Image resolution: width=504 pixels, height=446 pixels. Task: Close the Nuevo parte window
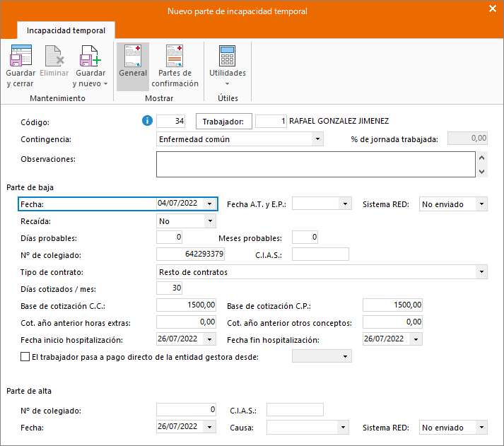tap(493, 9)
